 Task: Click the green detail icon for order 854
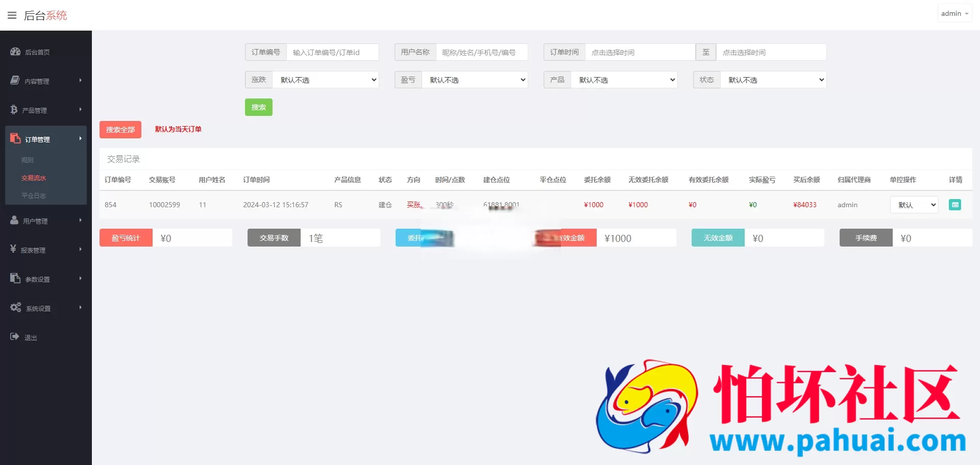tap(955, 205)
